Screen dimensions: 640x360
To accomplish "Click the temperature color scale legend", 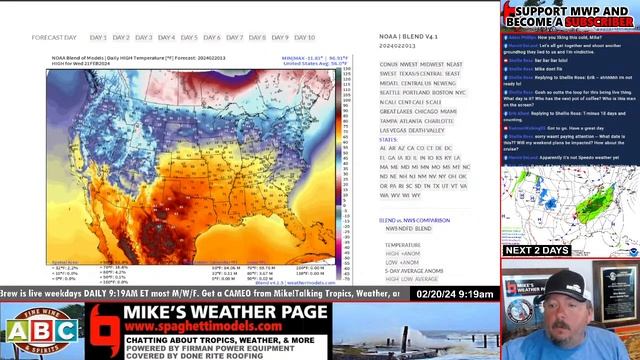I will 341,174.
